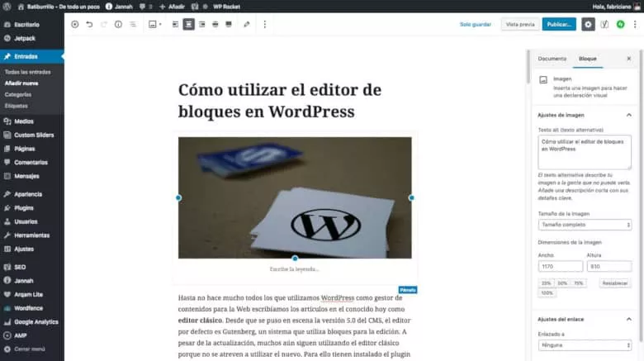Click the green Jetpack icon
The width and height of the screenshot is (644, 361).
coord(621,24)
